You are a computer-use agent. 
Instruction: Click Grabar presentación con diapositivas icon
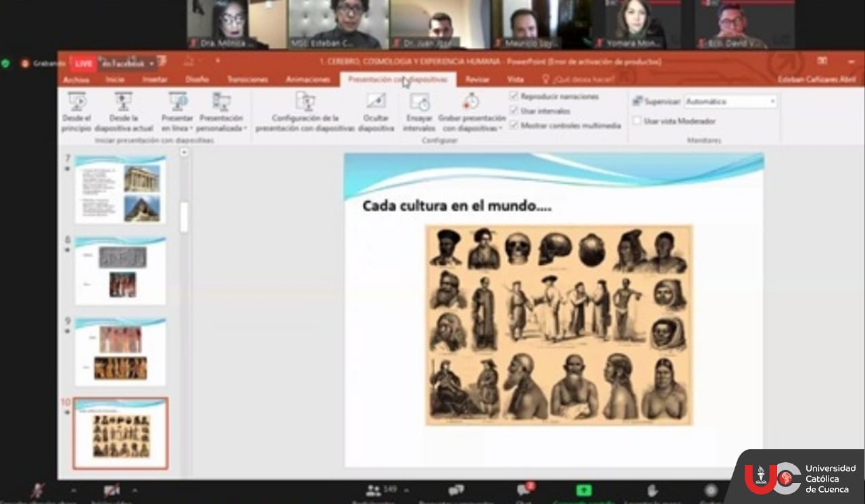pos(471,101)
